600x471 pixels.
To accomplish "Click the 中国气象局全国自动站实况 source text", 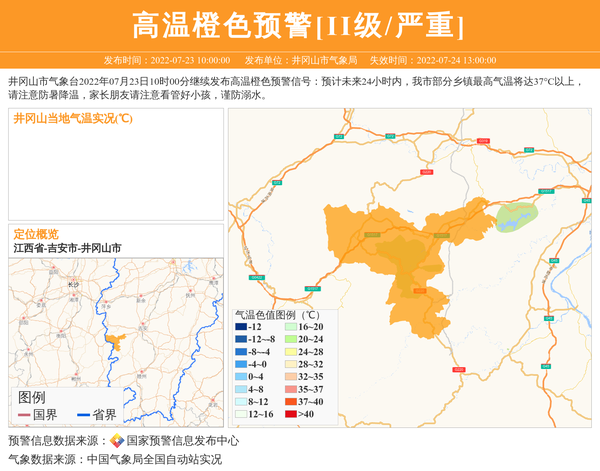I will tap(154, 459).
